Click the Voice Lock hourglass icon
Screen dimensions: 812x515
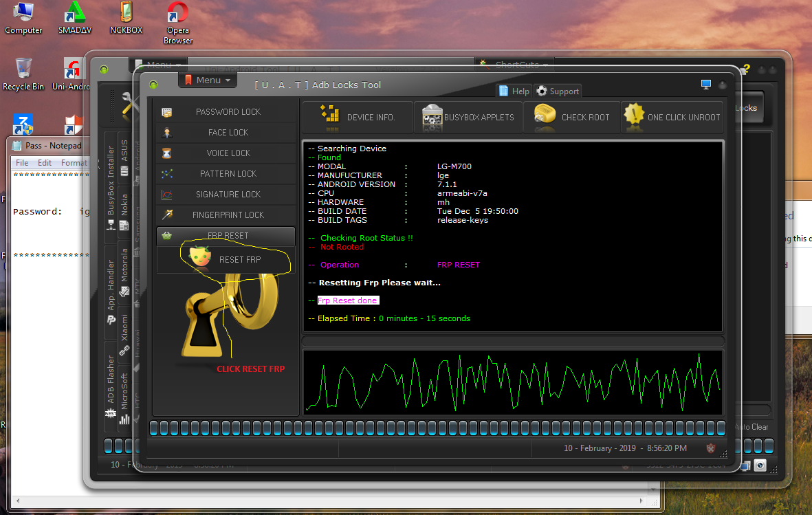167,153
